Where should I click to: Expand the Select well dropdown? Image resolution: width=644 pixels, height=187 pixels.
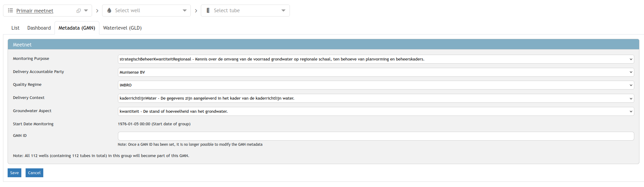pyautogui.click(x=184, y=10)
